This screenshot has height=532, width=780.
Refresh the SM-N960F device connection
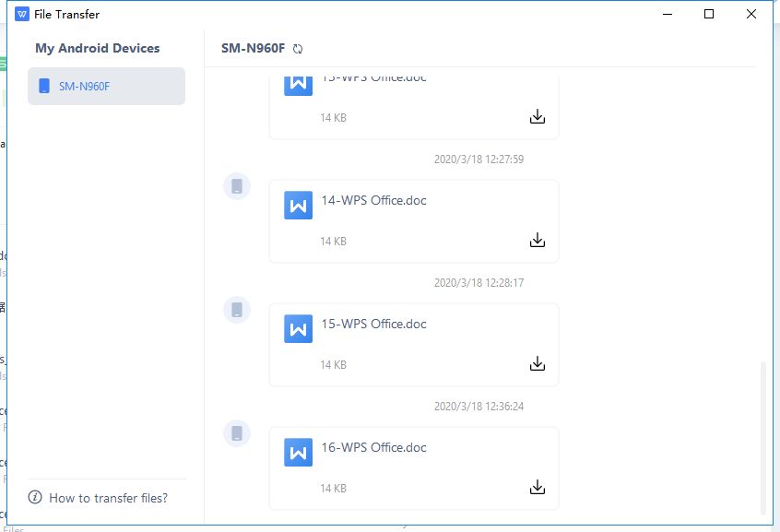(x=298, y=49)
